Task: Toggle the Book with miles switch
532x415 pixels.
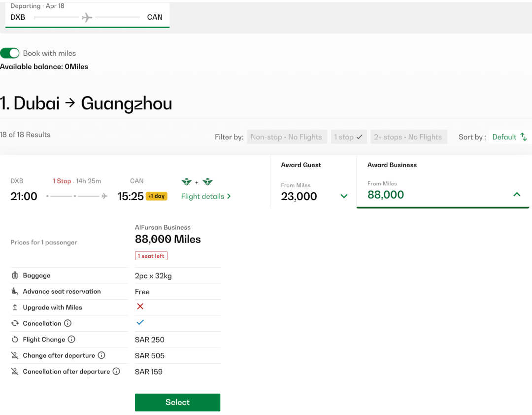Action: tap(9, 53)
